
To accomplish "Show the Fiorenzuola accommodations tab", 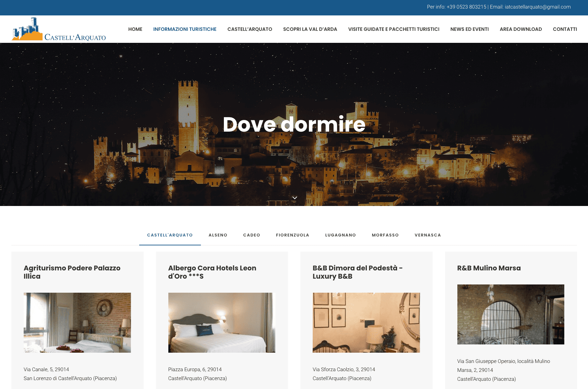I will click(292, 235).
